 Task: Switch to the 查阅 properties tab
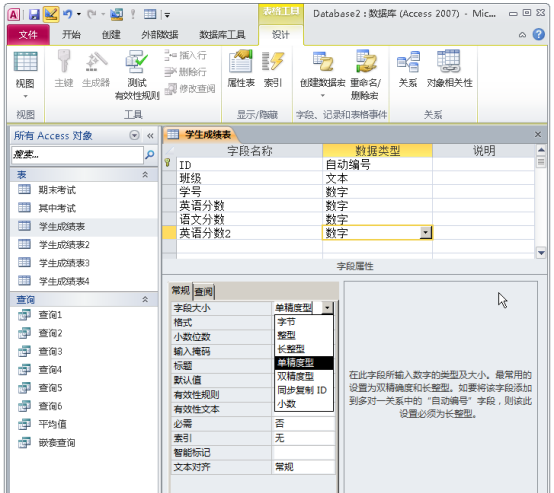(204, 291)
